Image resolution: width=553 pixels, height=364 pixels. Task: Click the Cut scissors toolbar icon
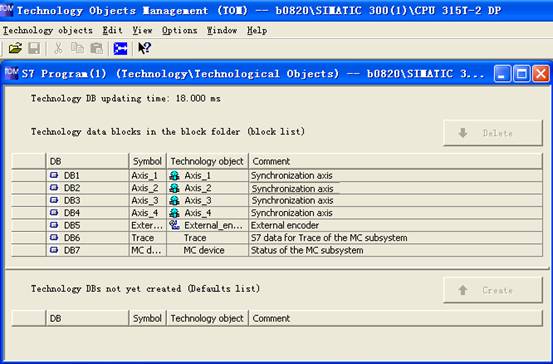[58, 48]
